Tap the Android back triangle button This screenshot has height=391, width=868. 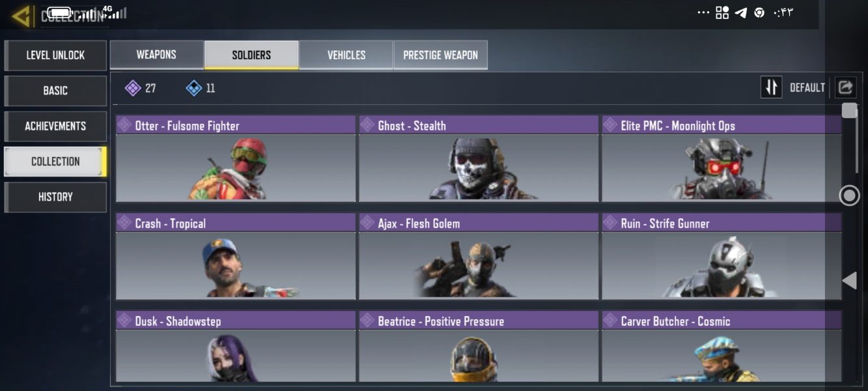[x=849, y=280]
